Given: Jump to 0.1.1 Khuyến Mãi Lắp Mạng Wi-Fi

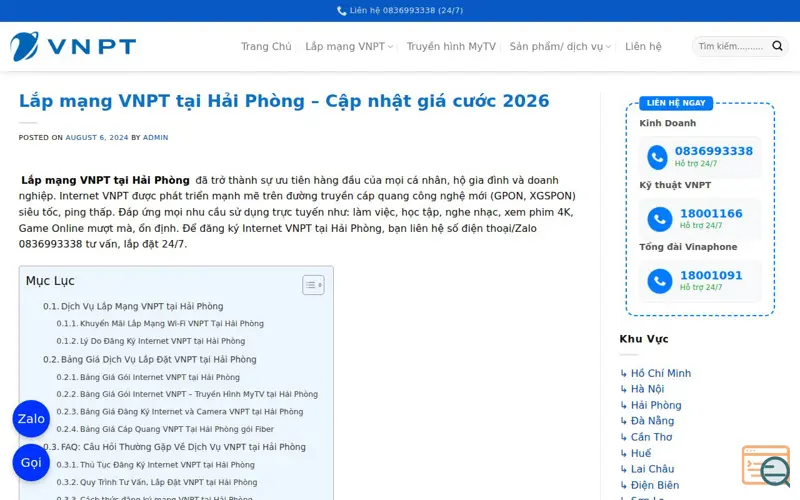Looking at the screenshot, I should point(160,323).
